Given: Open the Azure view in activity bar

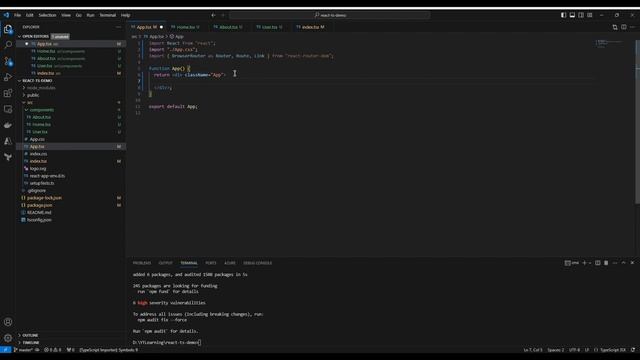Looking at the screenshot, I should [8, 141].
